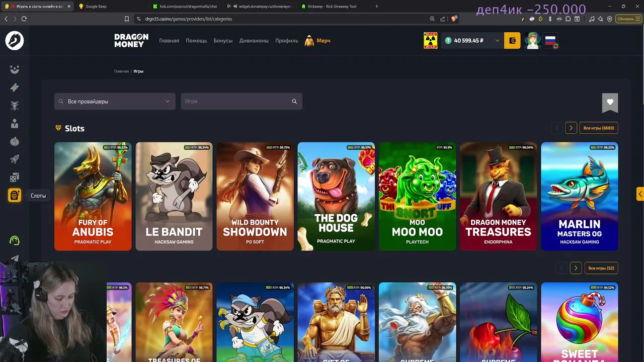The width and height of the screenshot is (644, 362).
Task: Open the live dealer sidebar section
Action: pos(15,124)
